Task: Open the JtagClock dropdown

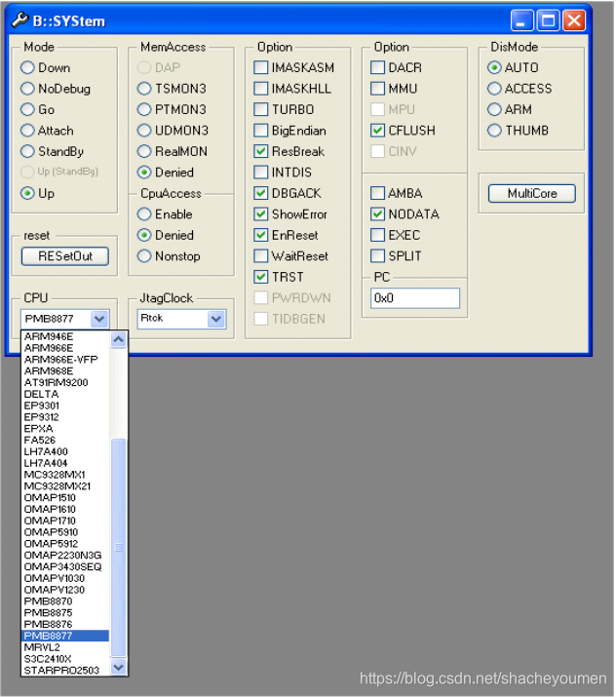Action: coord(216,319)
